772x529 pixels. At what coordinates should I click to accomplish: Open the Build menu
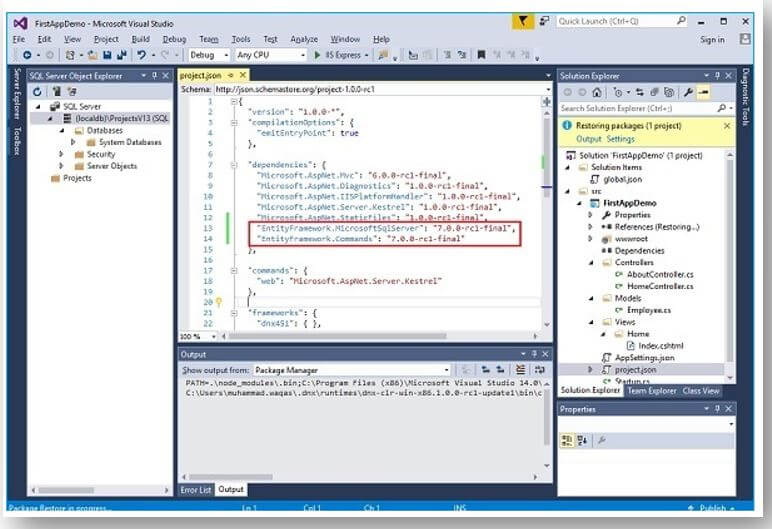140,39
